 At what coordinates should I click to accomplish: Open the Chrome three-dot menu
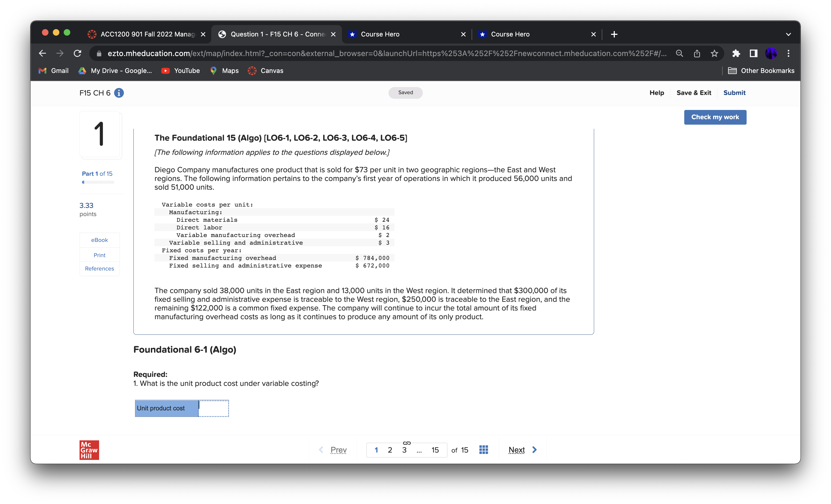tap(789, 53)
